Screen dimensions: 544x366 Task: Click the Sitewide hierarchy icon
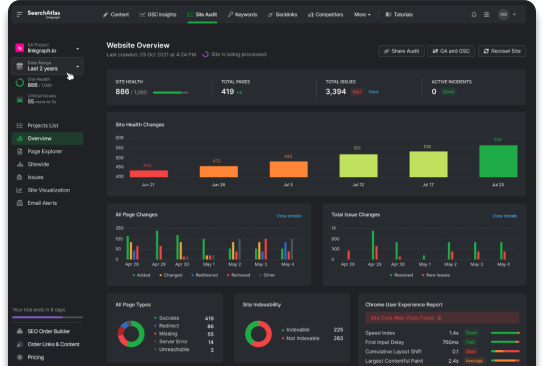(20, 164)
